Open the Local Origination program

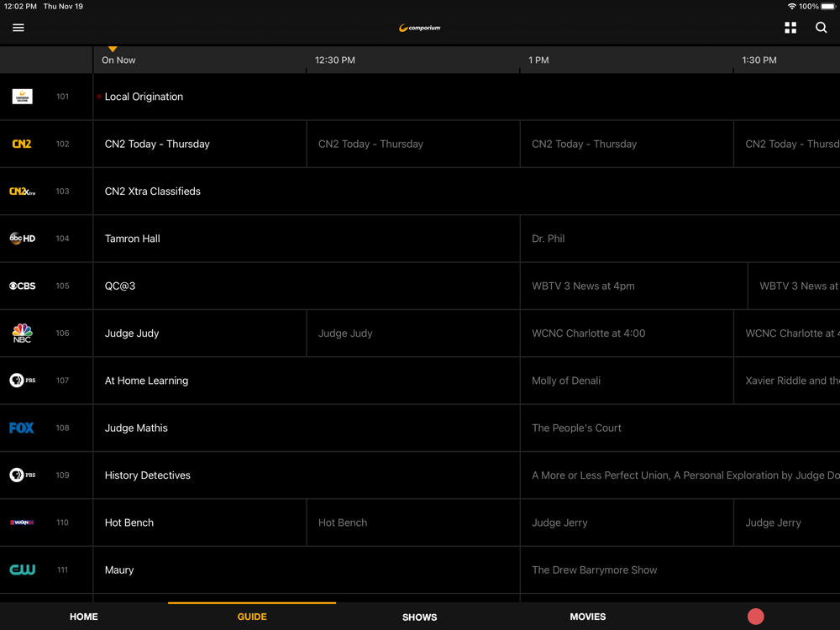466,97
